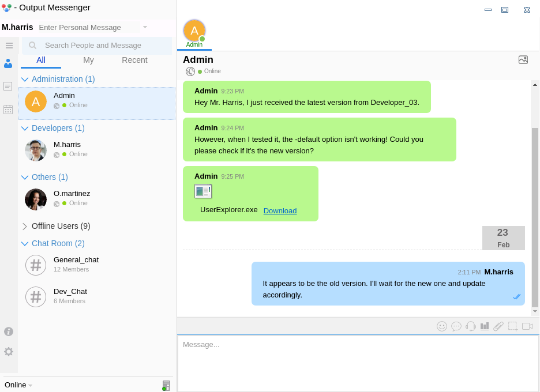Attach a file with paperclip icon
The width and height of the screenshot is (540, 392).
pos(498,326)
